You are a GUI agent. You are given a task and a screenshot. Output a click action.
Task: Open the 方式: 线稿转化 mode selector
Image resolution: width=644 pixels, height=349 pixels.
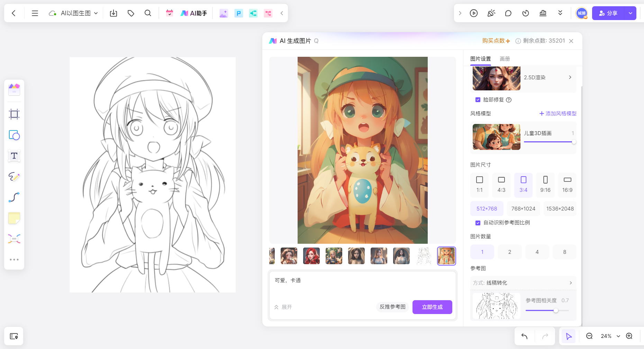click(x=523, y=283)
